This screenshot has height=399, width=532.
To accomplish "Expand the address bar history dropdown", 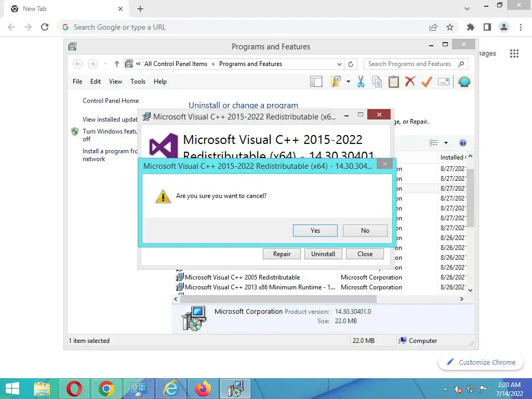I will click(339, 64).
